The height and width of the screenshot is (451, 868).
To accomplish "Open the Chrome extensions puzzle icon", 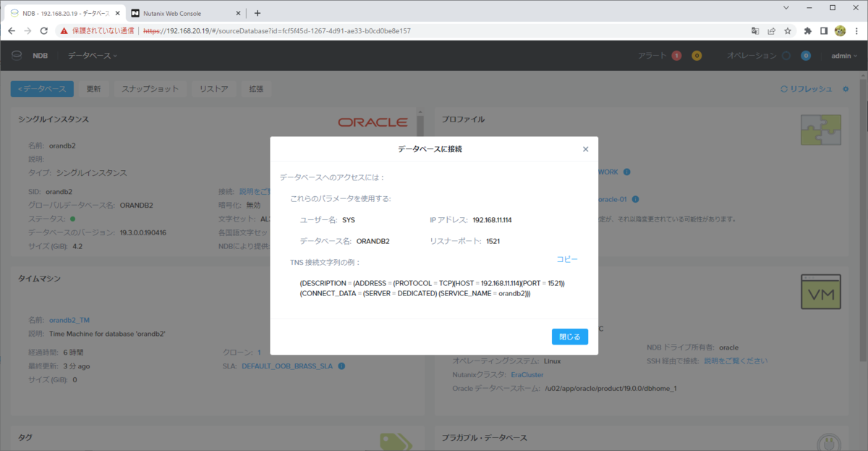I will tap(808, 31).
